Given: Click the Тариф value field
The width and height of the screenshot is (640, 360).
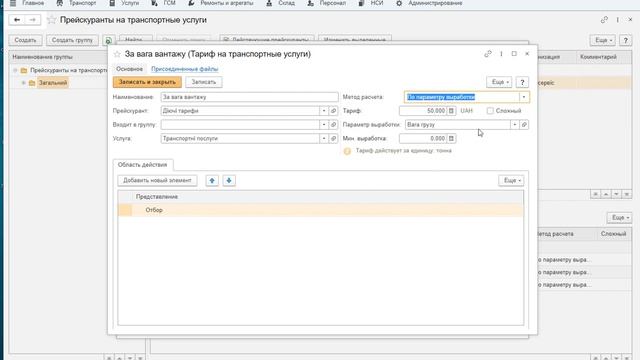Looking at the screenshot, I should click(x=423, y=111).
